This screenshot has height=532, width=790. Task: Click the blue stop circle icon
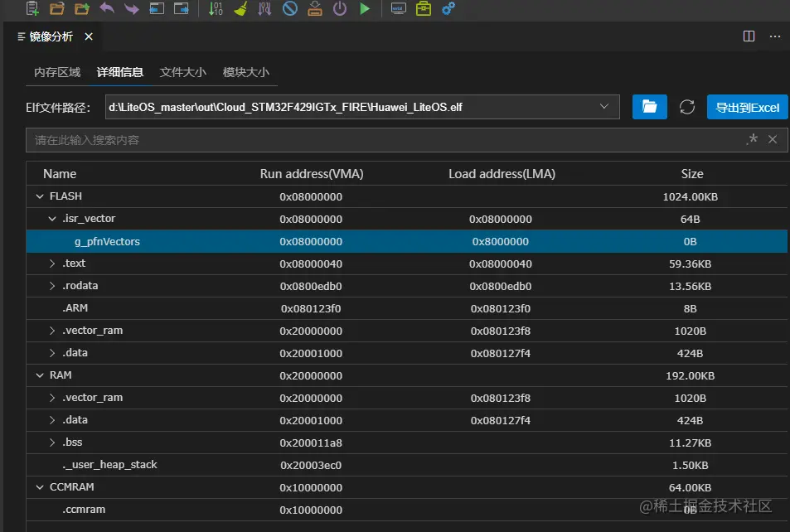click(289, 8)
